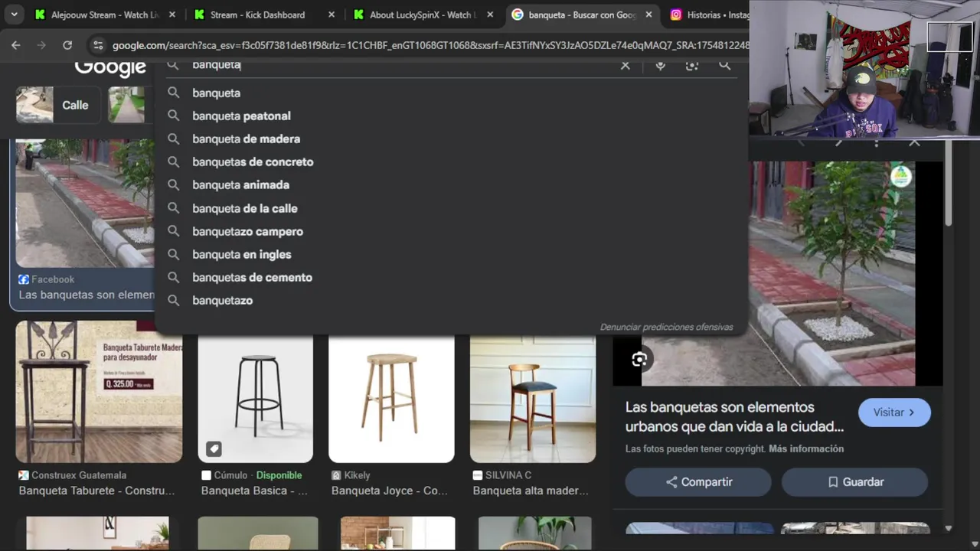Click the 'Guardar' button
The height and width of the screenshot is (551, 980).
point(854,482)
